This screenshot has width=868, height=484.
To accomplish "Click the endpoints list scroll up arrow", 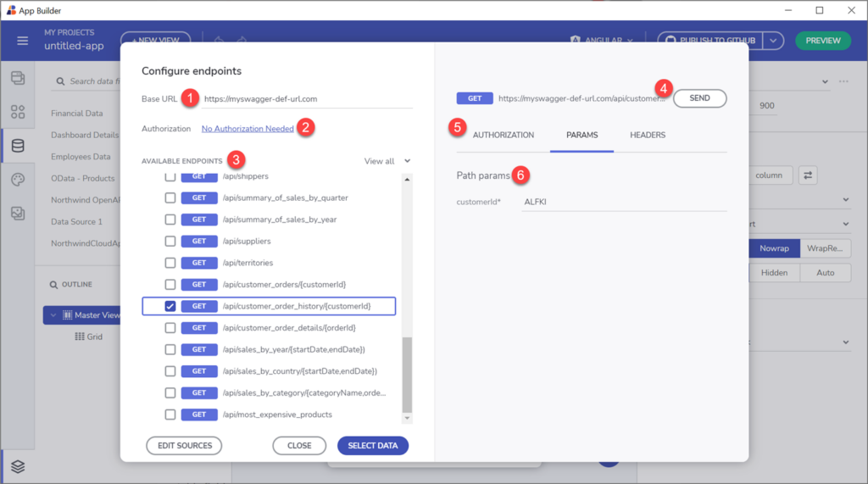I will pyautogui.click(x=407, y=180).
